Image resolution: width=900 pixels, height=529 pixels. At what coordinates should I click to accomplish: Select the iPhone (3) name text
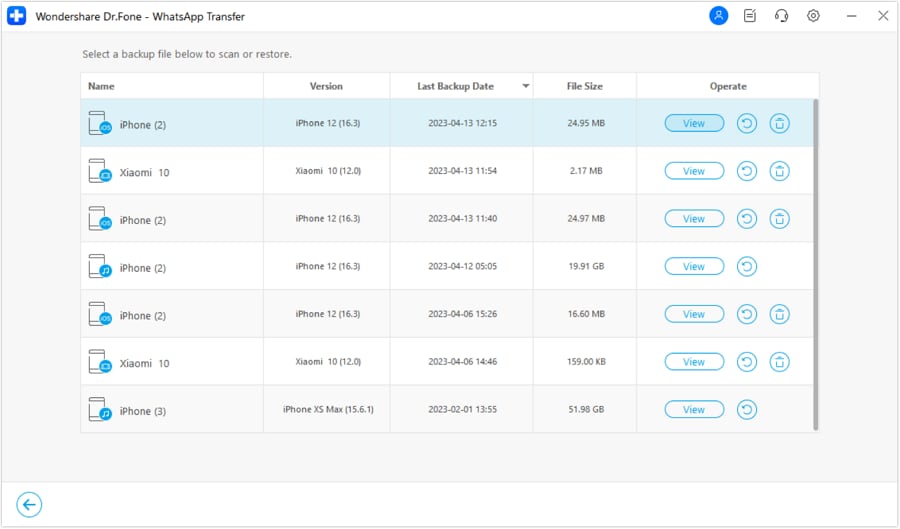click(x=142, y=411)
